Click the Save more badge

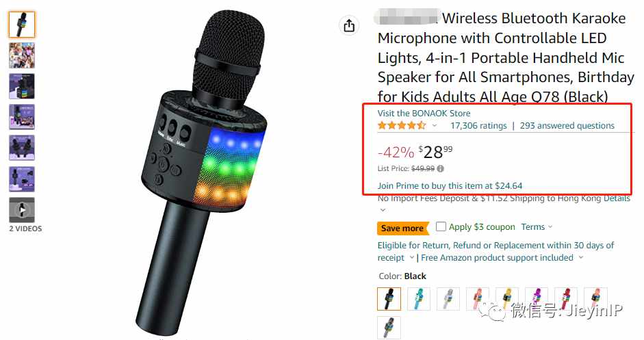tap(402, 228)
